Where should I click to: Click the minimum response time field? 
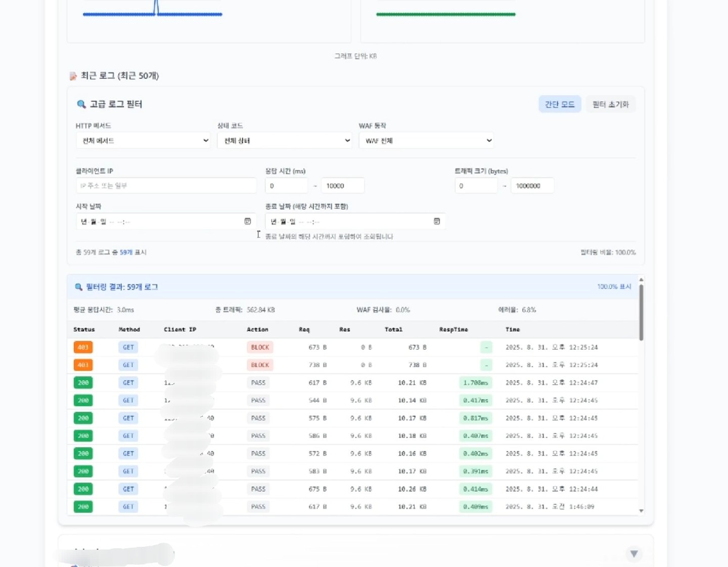286,186
